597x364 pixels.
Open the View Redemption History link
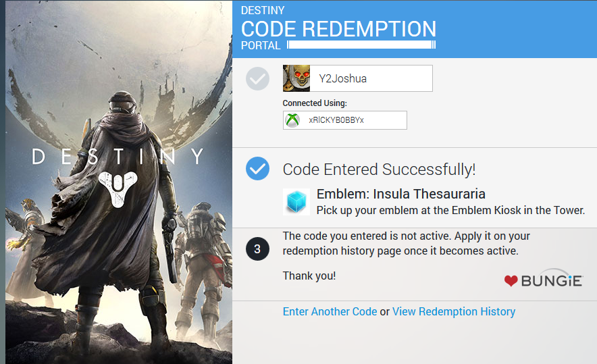[x=454, y=311]
